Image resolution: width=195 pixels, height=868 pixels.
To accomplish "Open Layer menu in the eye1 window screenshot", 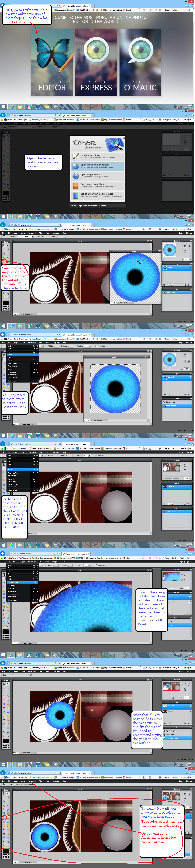I will point(23,233).
